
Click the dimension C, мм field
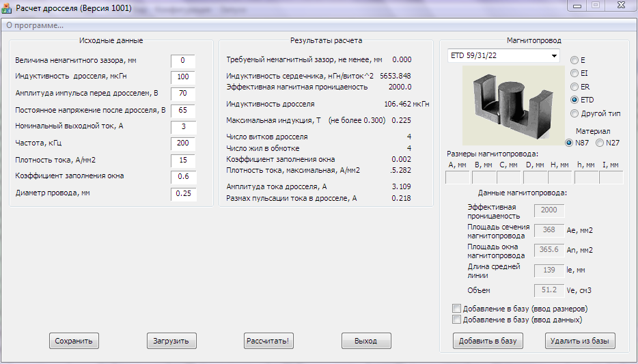tap(509, 178)
